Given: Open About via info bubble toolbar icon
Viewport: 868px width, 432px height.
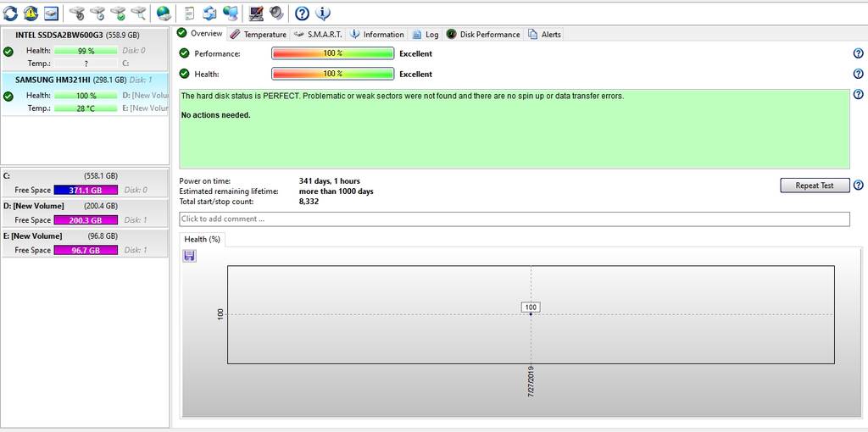Looking at the screenshot, I should (x=323, y=13).
